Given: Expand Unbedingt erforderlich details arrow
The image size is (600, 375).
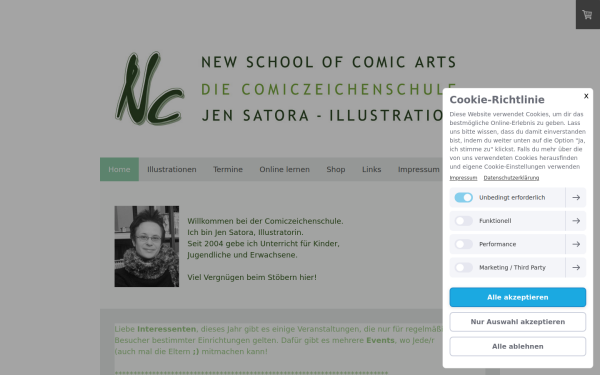Looking at the screenshot, I should click(576, 197).
